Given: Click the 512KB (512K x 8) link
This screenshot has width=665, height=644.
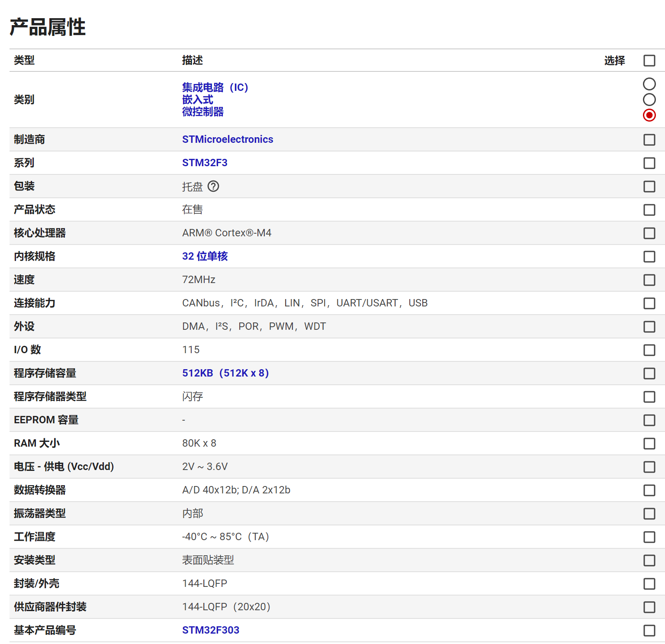Looking at the screenshot, I should pyautogui.click(x=226, y=373).
